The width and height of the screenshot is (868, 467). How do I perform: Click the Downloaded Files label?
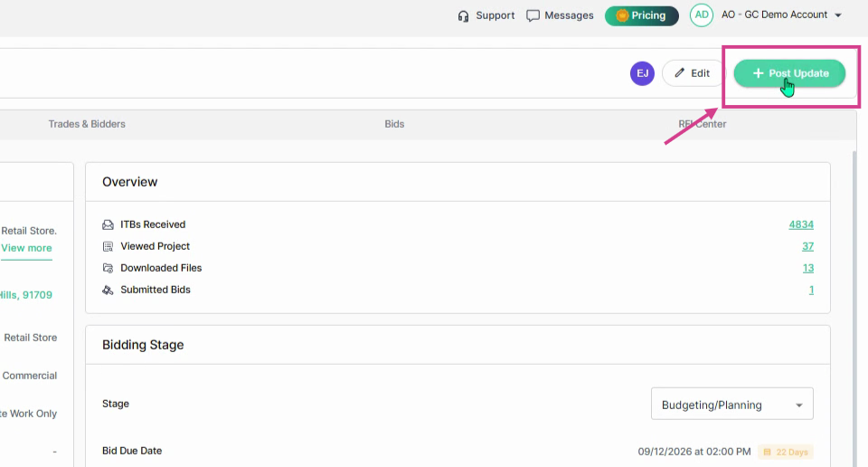[x=161, y=268]
